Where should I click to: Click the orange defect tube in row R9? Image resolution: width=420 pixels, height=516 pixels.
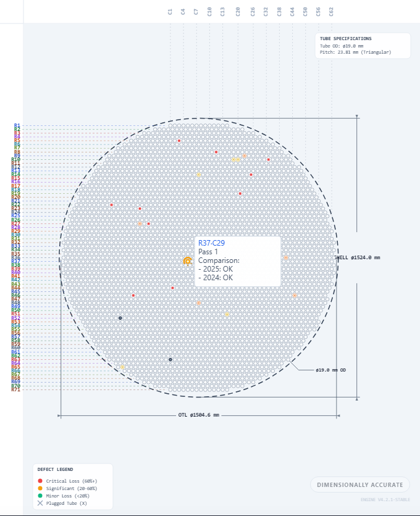point(245,156)
